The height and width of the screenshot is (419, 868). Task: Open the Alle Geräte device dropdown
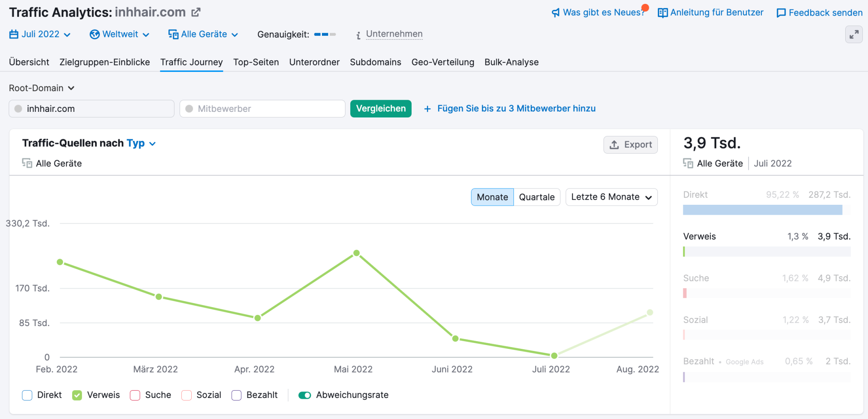coord(203,34)
